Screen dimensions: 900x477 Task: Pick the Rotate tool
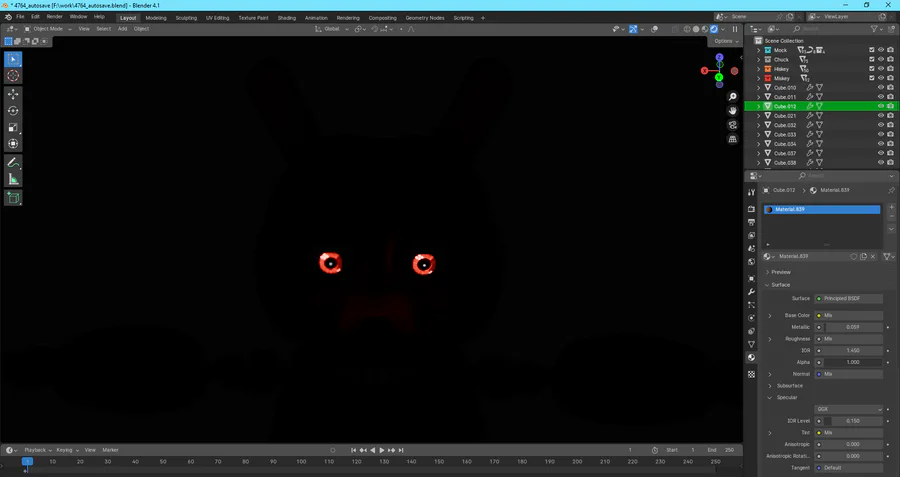coord(13,111)
